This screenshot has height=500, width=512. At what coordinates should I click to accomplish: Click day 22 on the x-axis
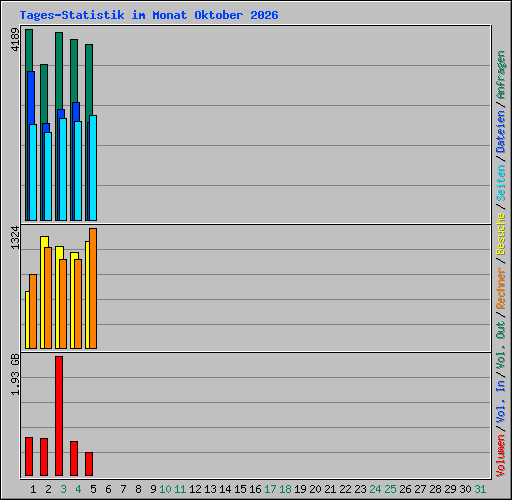[x=345, y=489]
